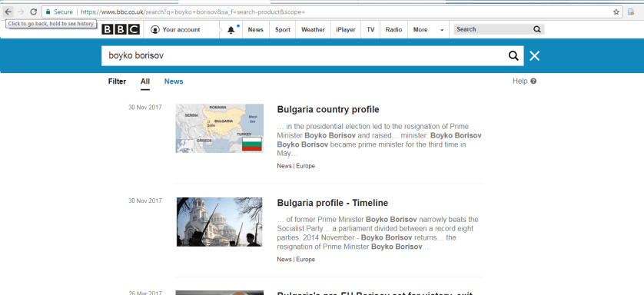
Task: Open 'Bulgaria profile - Timeline' headline
Action: point(333,203)
